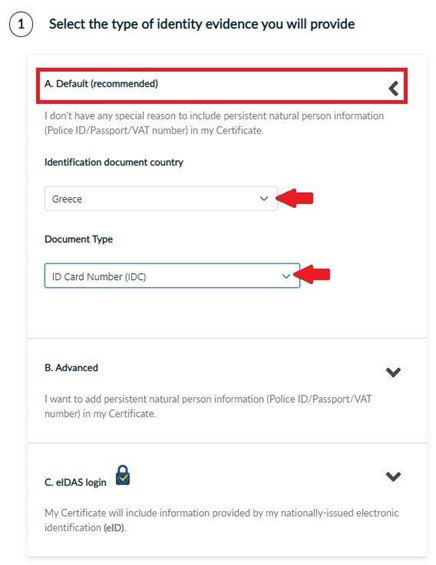Click the Advanced option description text
This screenshot has width=436, height=565.
pos(208,406)
